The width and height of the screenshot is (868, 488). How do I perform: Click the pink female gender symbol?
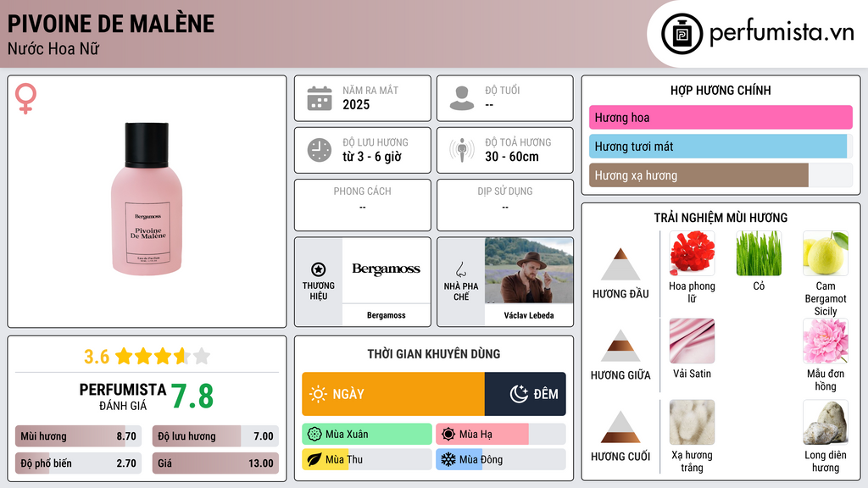point(25,98)
